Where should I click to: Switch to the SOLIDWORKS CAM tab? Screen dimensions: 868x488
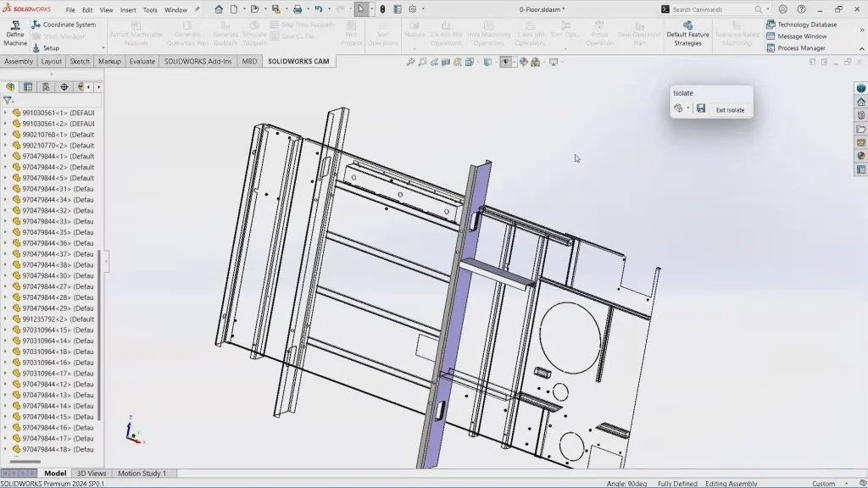click(298, 61)
